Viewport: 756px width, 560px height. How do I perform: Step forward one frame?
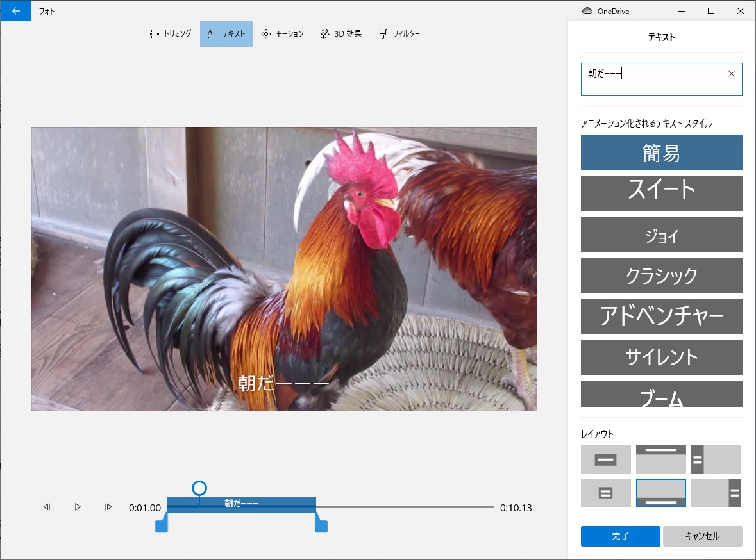[108, 507]
